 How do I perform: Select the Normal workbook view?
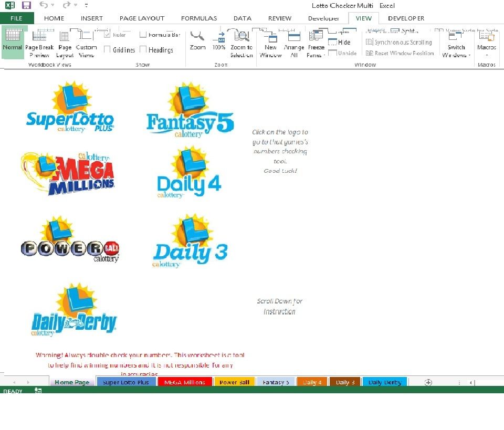[x=13, y=43]
